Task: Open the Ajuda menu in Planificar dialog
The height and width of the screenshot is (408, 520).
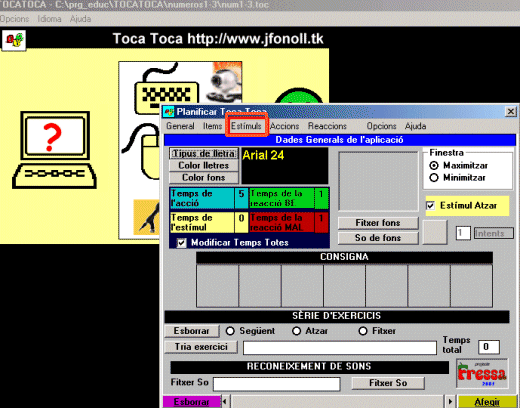Action: pyautogui.click(x=415, y=126)
